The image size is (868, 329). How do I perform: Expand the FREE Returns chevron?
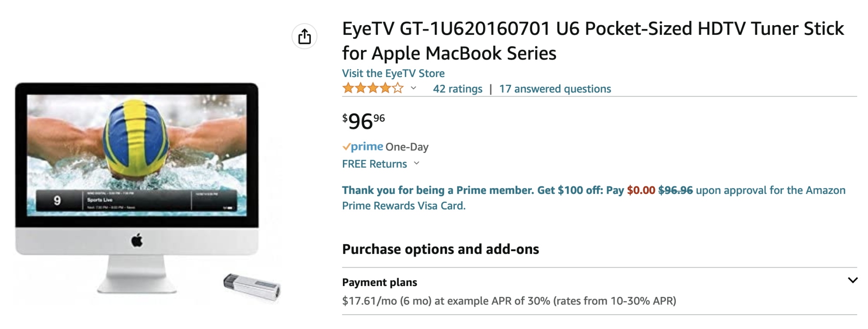pos(417,163)
